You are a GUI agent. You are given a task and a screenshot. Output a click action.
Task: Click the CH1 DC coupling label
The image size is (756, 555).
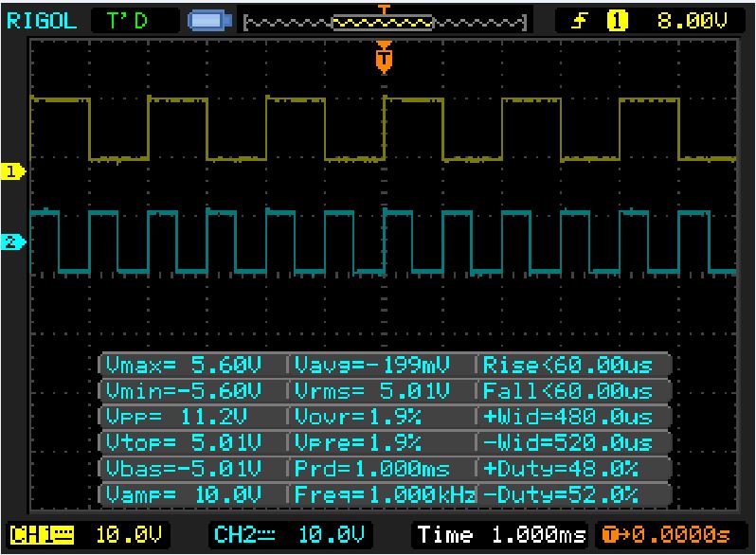42,535
